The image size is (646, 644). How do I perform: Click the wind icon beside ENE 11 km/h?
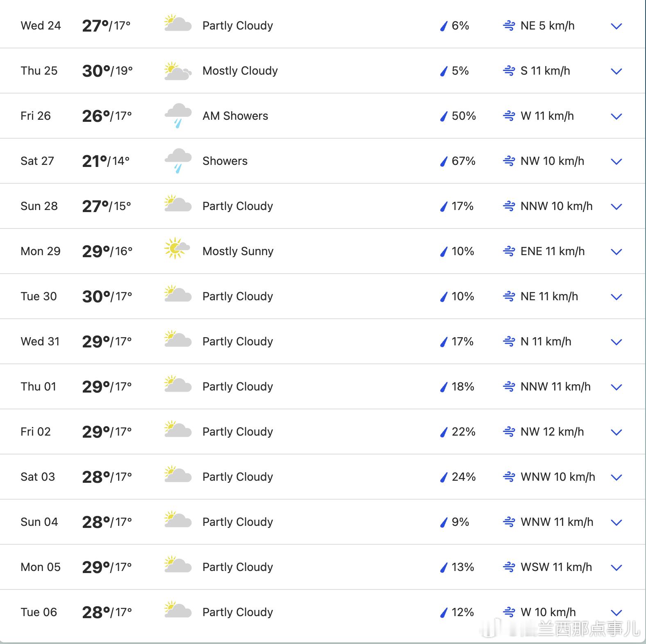pyautogui.click(x=509, y=251)
